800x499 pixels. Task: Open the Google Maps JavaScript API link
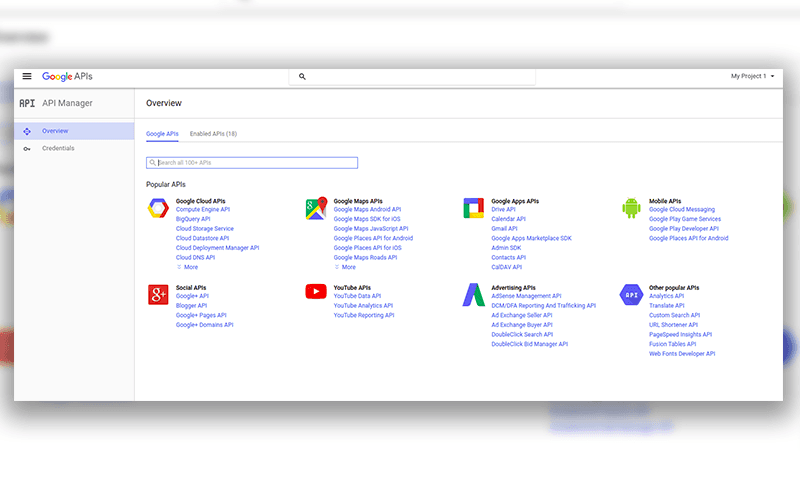(x=371, y=229)
